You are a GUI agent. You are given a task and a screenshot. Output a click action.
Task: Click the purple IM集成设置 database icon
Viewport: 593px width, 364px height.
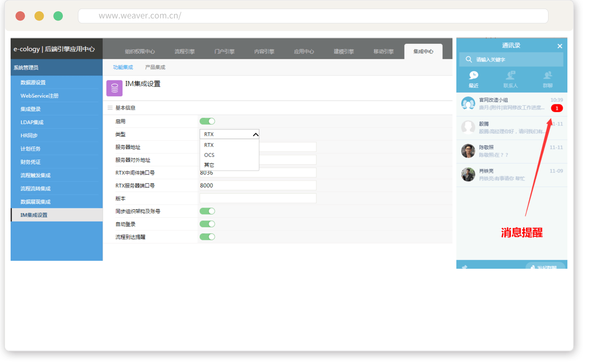point(114,88)
